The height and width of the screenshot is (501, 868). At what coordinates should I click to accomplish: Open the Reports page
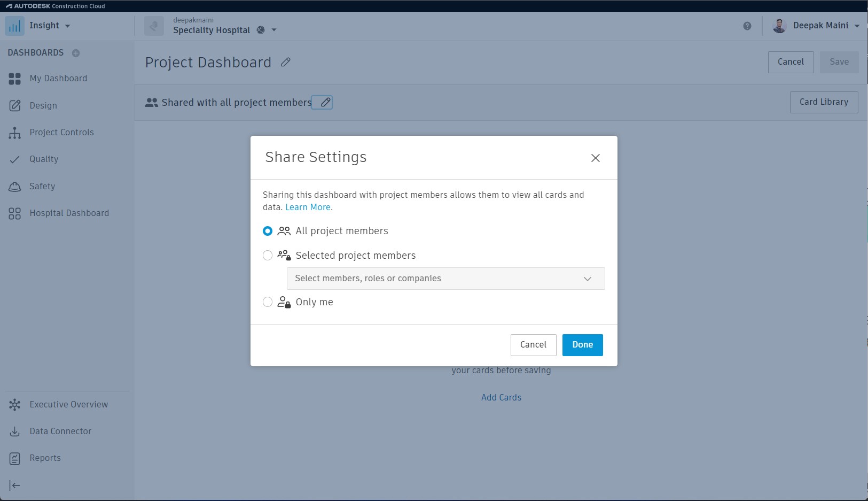[x=45, y=458]
